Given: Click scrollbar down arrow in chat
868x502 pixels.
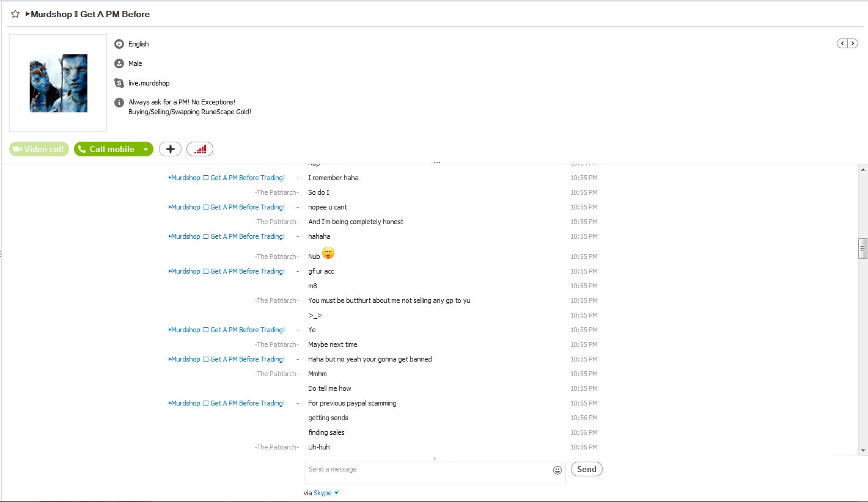Looking at the screenshot, I should (x=863, y=451).
